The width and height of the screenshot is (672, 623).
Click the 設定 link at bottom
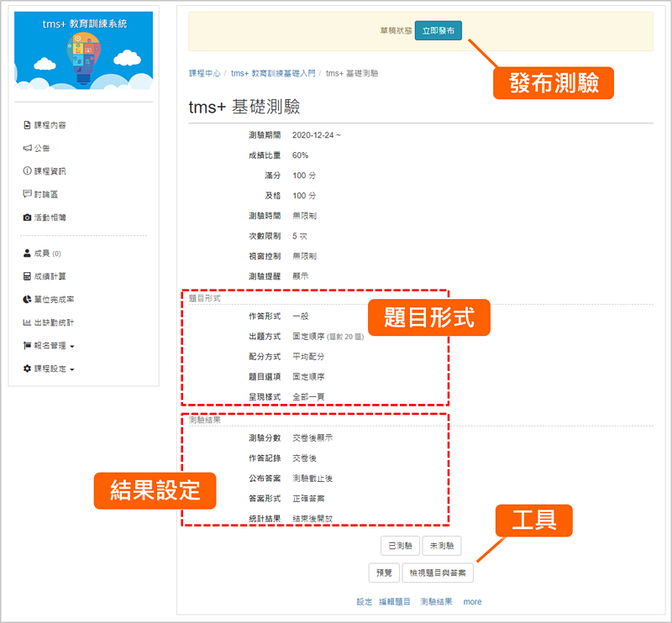click(365, 601)
